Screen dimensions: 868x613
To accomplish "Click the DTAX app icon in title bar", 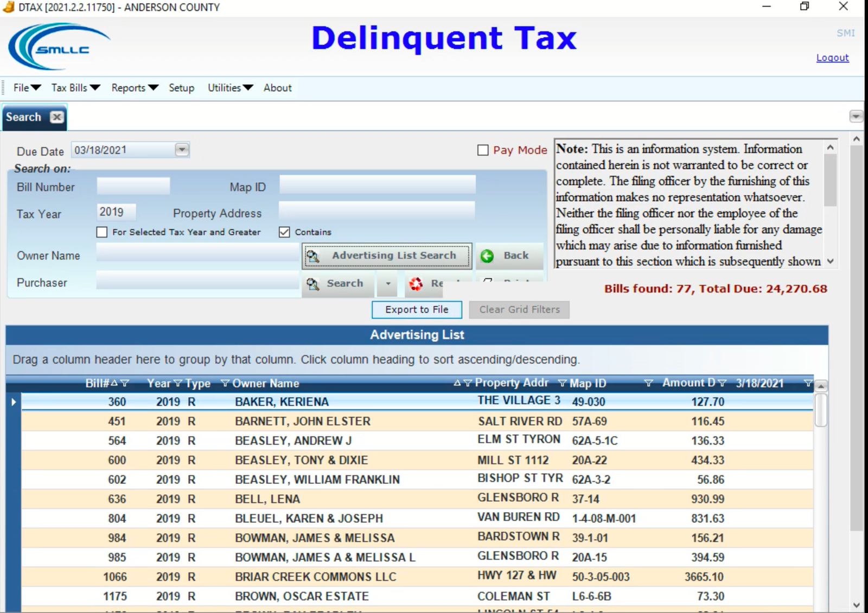I will pyautogui.click(x=8, y=7).
